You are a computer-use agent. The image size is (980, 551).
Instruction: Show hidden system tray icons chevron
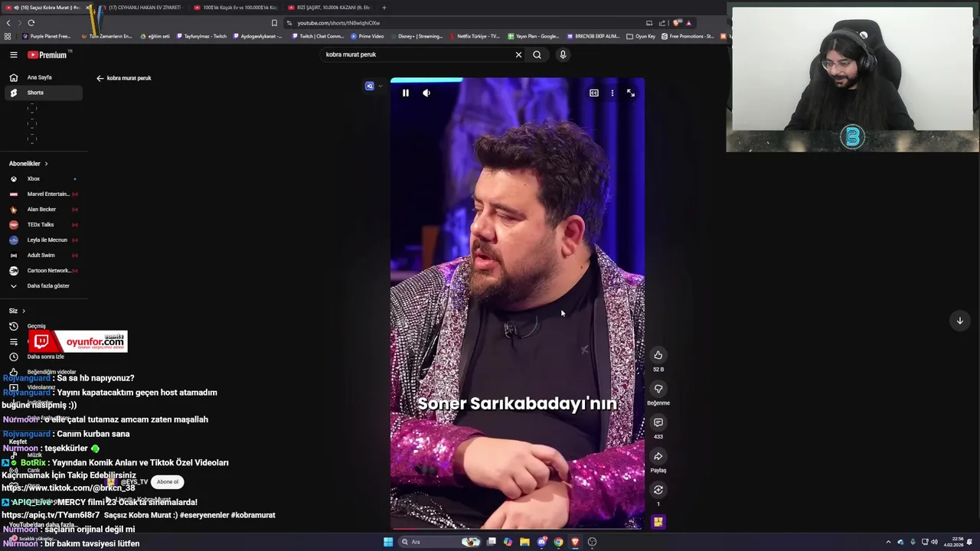point(889,542)
